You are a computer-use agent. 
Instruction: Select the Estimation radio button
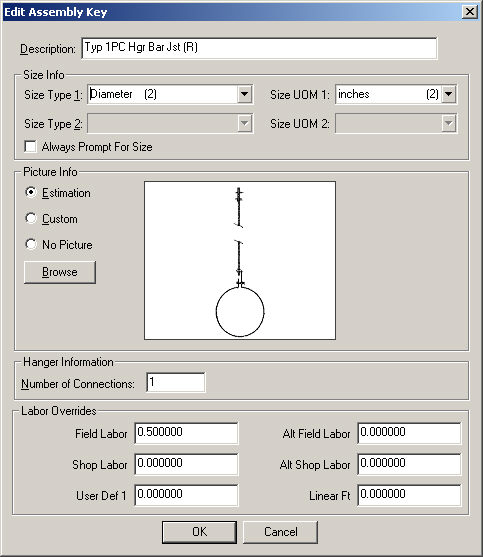click(31, 192)
